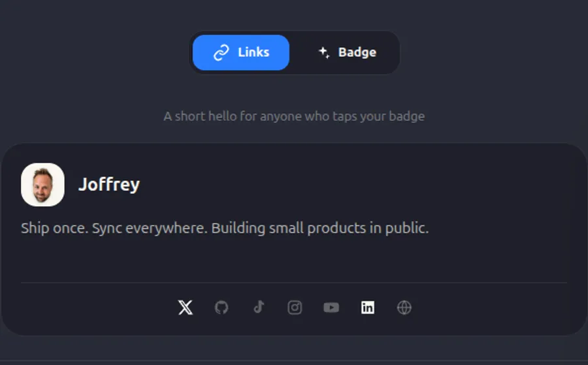Click empty card space below the bio
588x365 pixels.
pos(294,259)
